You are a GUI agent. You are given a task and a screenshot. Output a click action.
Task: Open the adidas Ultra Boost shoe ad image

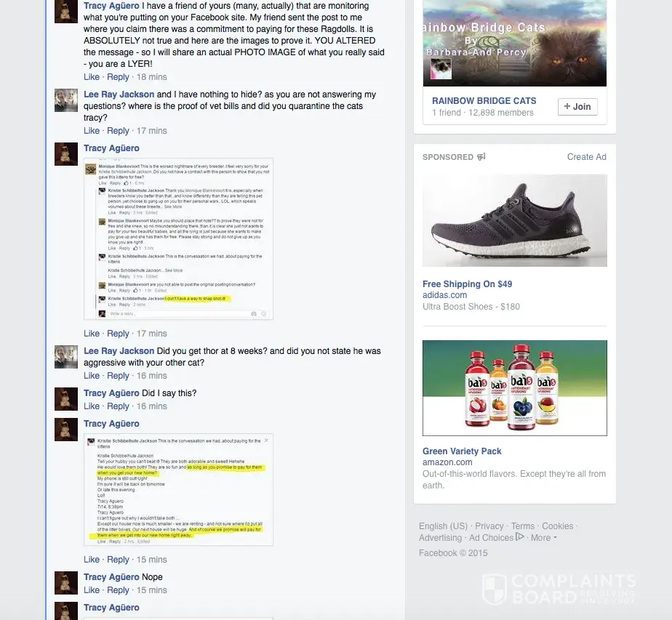coord(515,220)
